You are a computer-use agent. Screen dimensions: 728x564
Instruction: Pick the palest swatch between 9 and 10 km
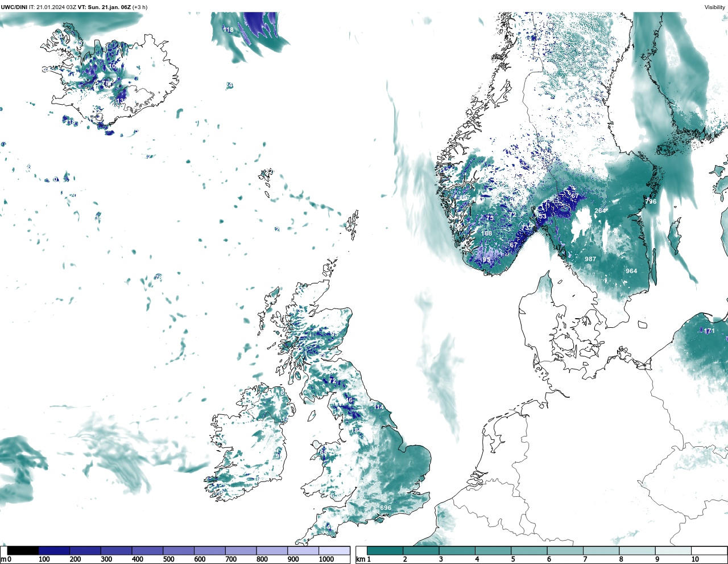[x=673, y=550]
